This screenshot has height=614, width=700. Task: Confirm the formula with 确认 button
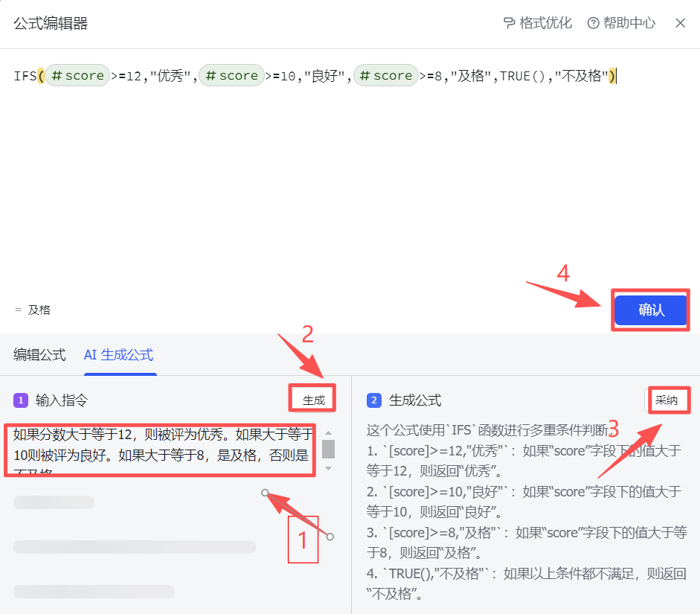pyautogui.click(x=650, y=310)
